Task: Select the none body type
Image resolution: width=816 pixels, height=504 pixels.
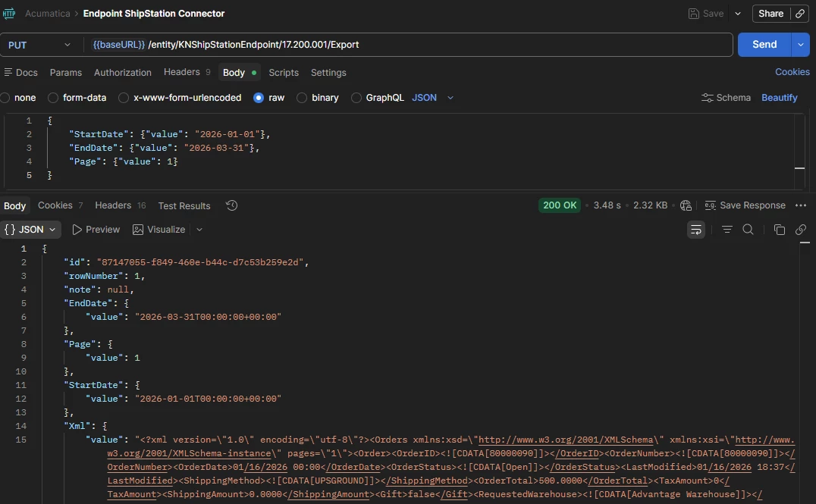Action: pos(5,98)
